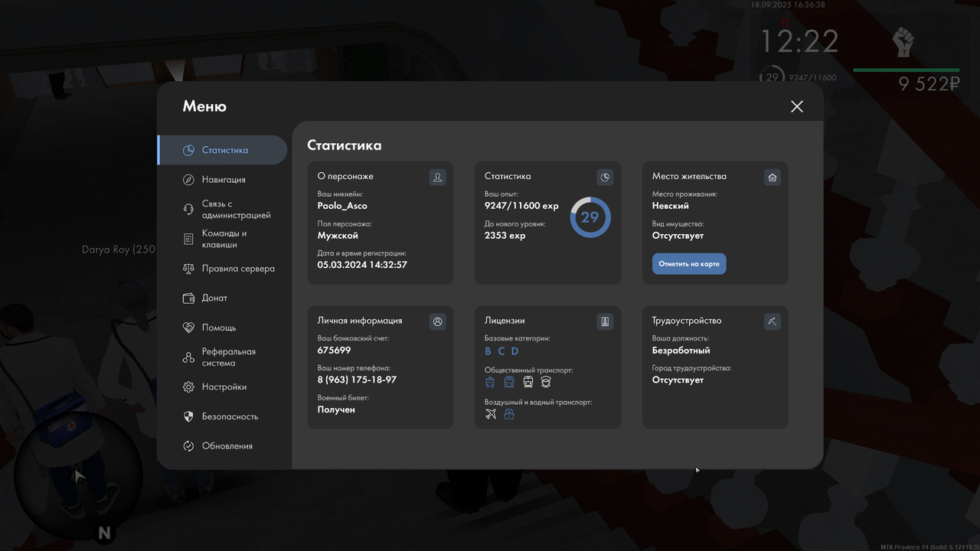Click phone number 8 (963) 175-18-97
980x551 pixels.
(357, 380)
